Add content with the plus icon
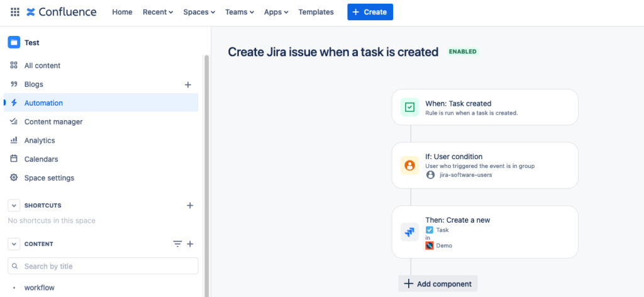The height and width of the screenshot is (297, 644). (190, 244)
